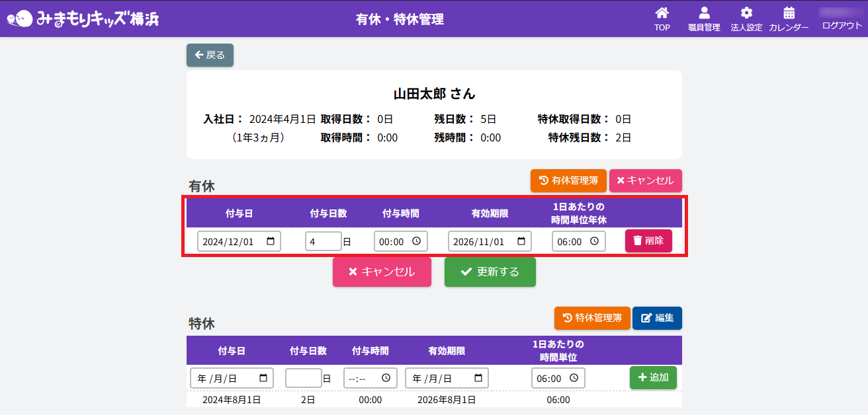Click clock icon in 有休 時間単位年休 field

coord(594,242)
